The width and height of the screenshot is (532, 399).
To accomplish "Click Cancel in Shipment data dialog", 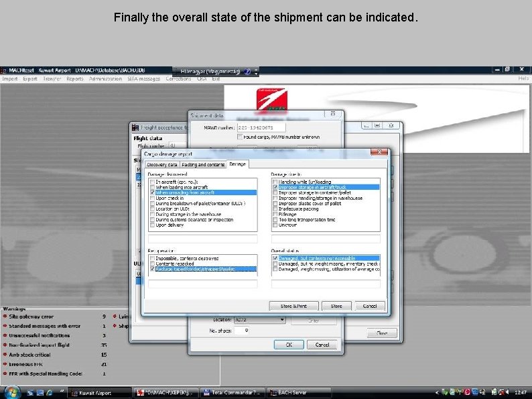I will point(322,345).
